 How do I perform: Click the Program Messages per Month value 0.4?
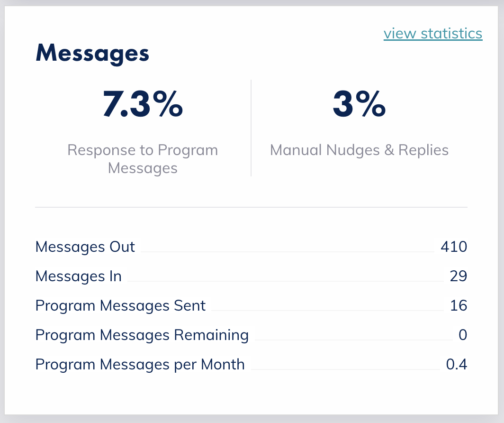click(457, 365)
